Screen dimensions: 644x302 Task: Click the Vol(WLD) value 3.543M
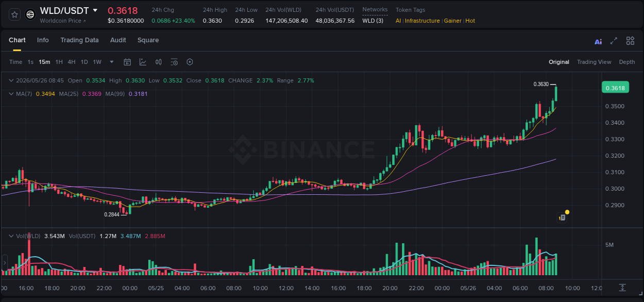[x=55, y=236]
